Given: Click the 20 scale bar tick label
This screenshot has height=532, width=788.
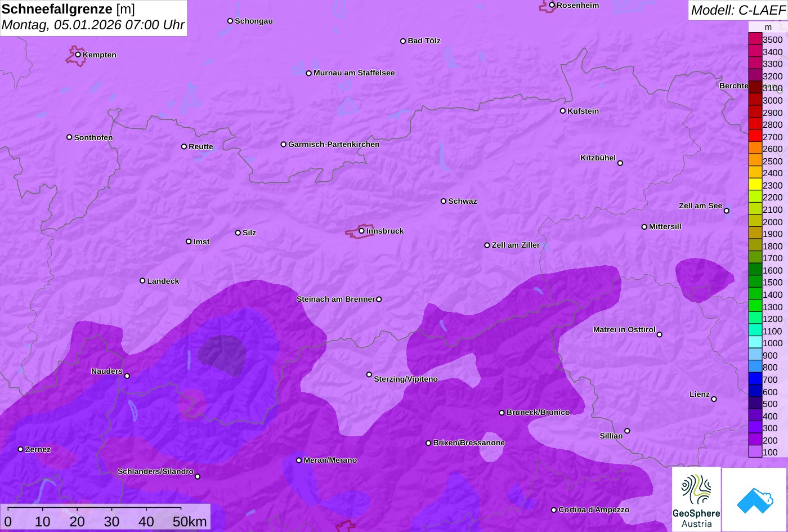Looking at the screenshot, I should 77,522.
